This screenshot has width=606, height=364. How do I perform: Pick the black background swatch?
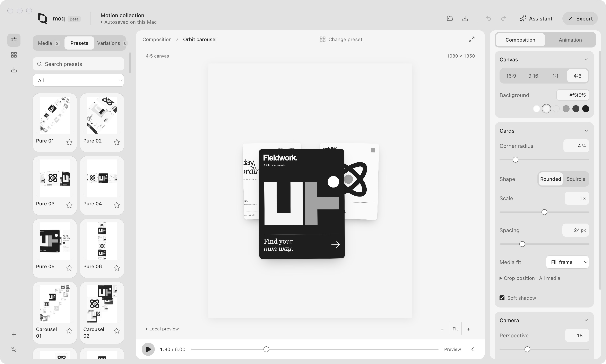pos(586,109)
